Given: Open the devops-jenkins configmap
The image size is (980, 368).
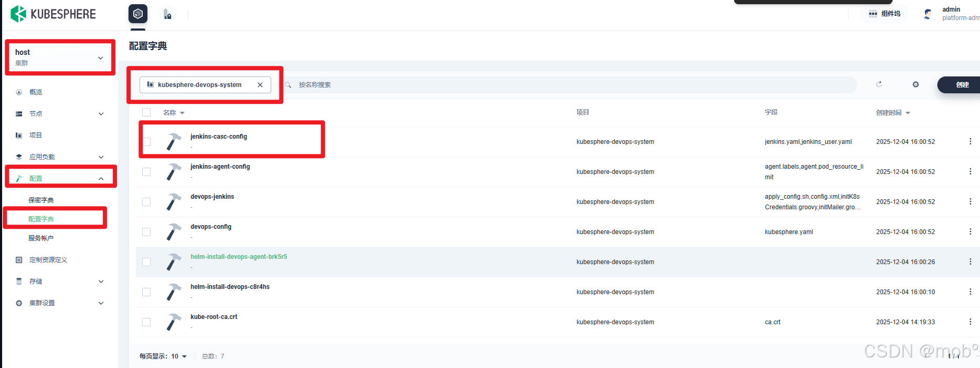Looking at the screenshot, I should click(x=212, y=197).
